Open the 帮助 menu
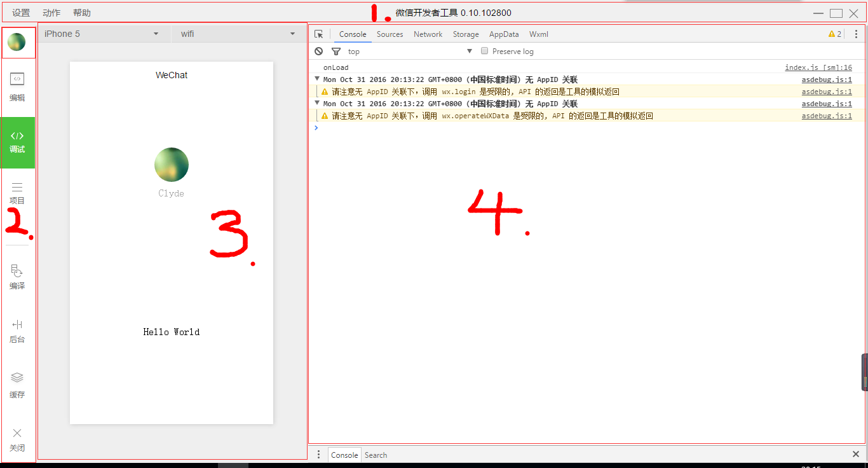This screenshot has height=468, width=868. (x=82, y=13)
